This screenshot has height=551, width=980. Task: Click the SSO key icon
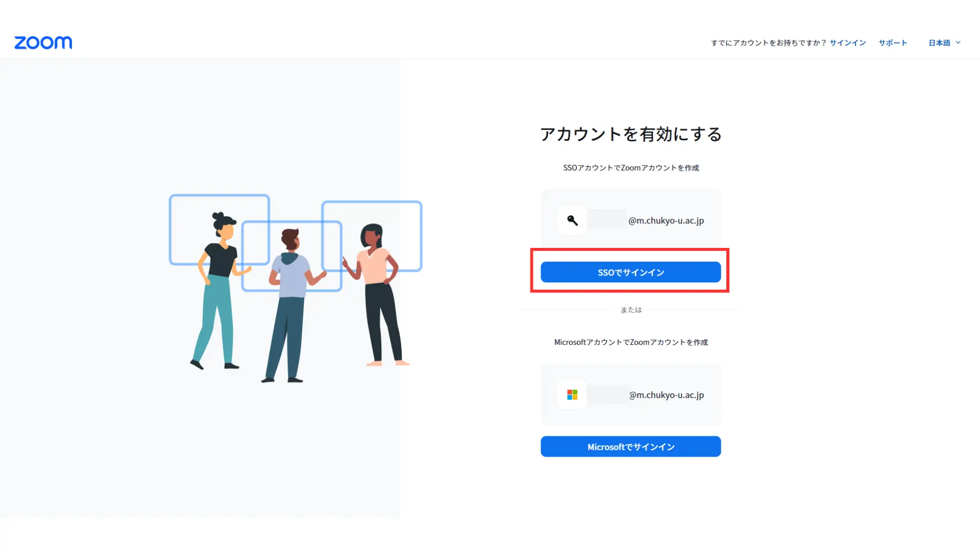coord(572,220)
